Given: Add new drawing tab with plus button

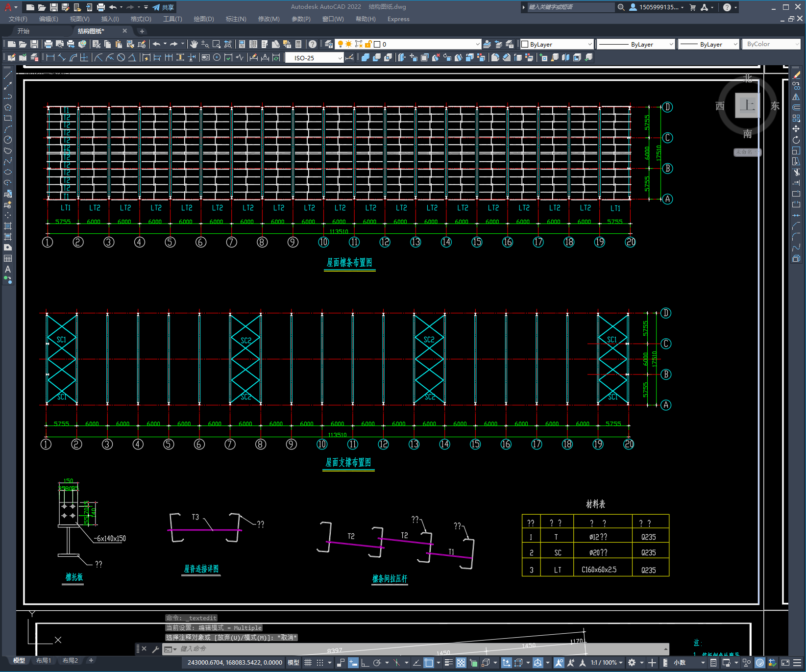Looking at the screenshot, I should pyautogui.click(x=142, y=31).
